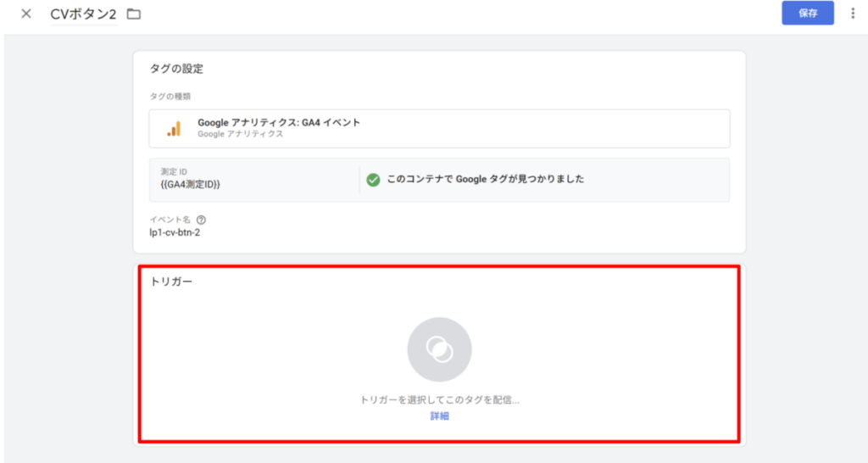Viewport: 868px width, 463px height.
Task: Click the Google アナリティクス subtitle under the tag type
Action: point(240,134)
